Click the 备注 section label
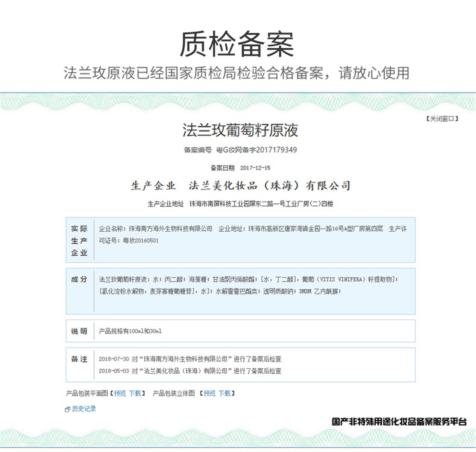476x452 pixels. coord(79,359)
